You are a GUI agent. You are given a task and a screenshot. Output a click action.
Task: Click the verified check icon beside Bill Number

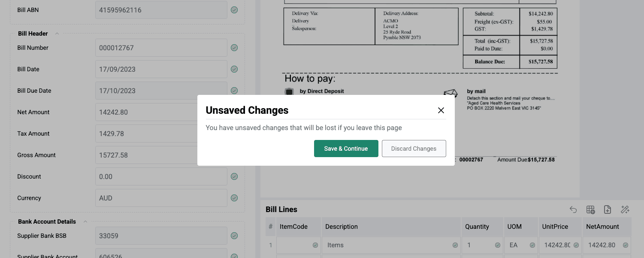[234, 48]
